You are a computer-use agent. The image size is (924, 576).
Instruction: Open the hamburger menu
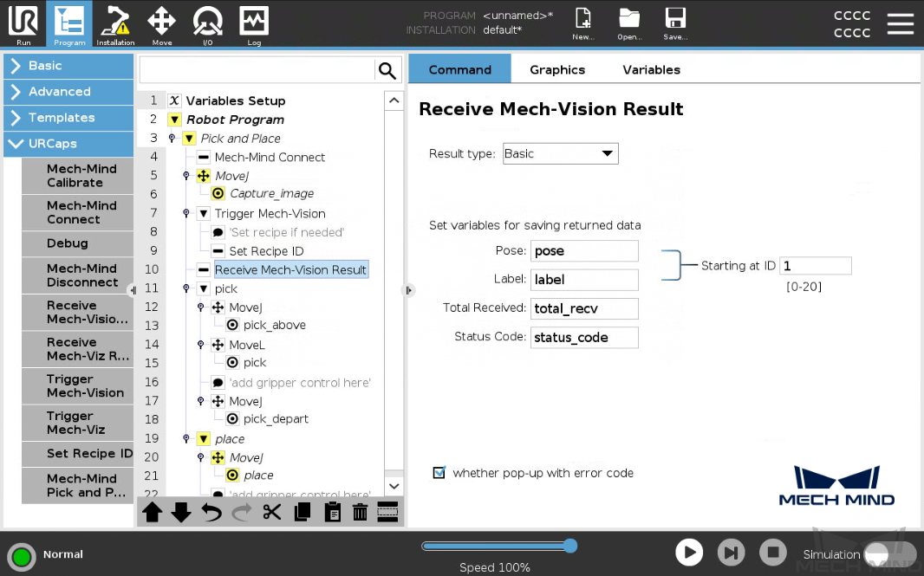[901, 23]
